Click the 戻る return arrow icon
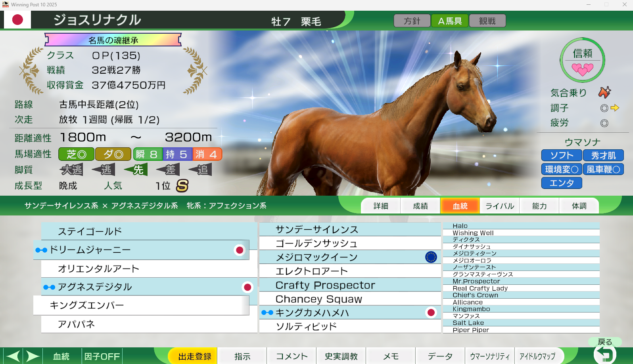 605,353
